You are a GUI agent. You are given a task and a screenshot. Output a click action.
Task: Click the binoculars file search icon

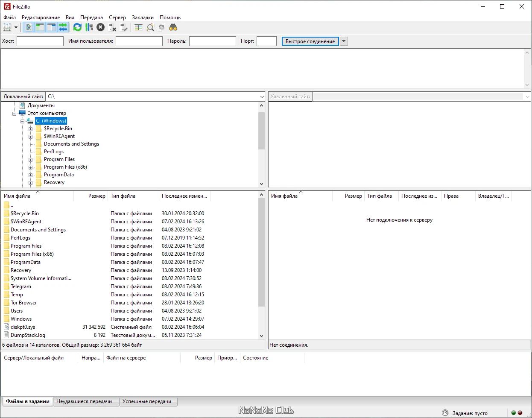coord(173,27)
